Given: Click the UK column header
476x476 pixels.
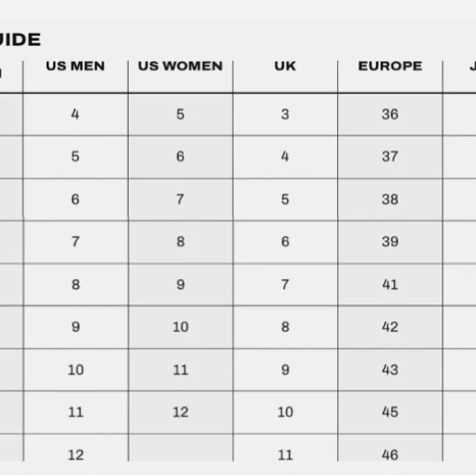Looking at the screenshot, I should point(285,66).
